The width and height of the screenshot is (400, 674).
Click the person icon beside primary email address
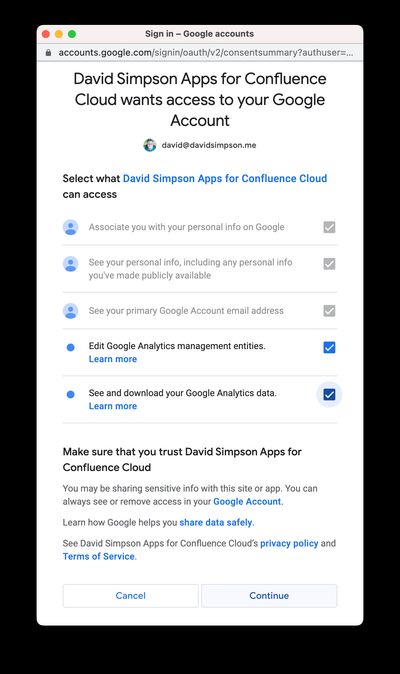(70, 310)
